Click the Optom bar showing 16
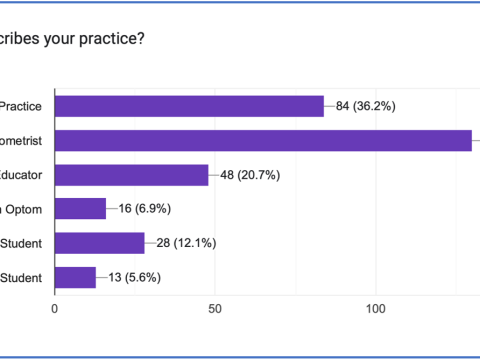Viewport: 480px width, 360px height. click(x=80, y=209)
